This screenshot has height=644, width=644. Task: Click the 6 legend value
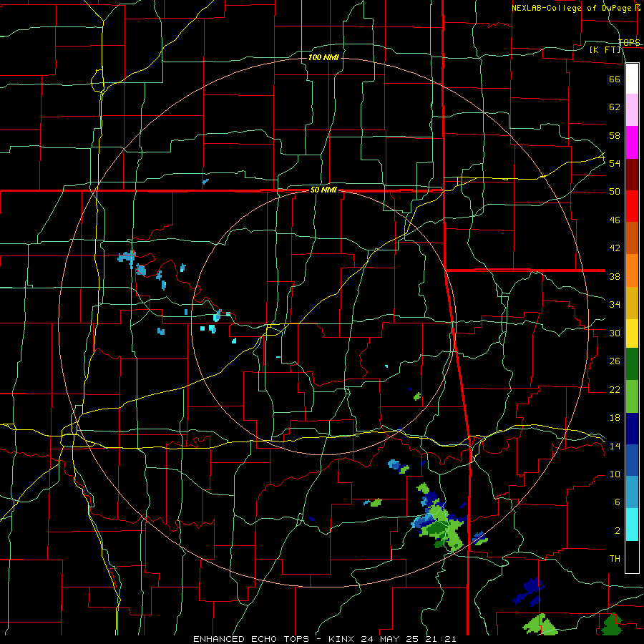(x=617, y=502)
